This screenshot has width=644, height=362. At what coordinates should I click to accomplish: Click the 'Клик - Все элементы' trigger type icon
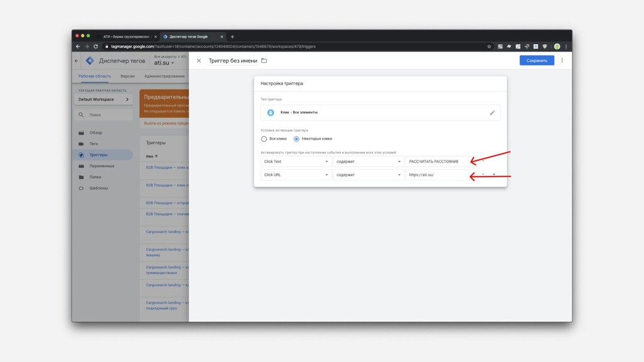click(270, 112)
